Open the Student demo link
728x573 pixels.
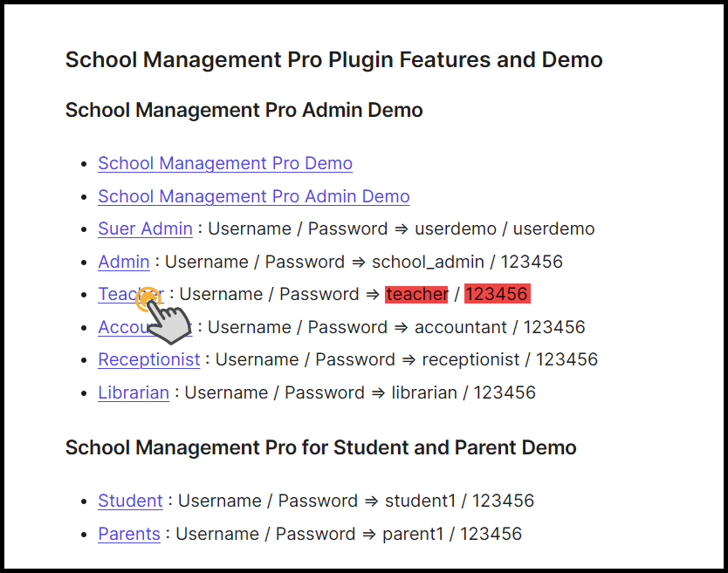pyautogui.click(x=130, y=501)
